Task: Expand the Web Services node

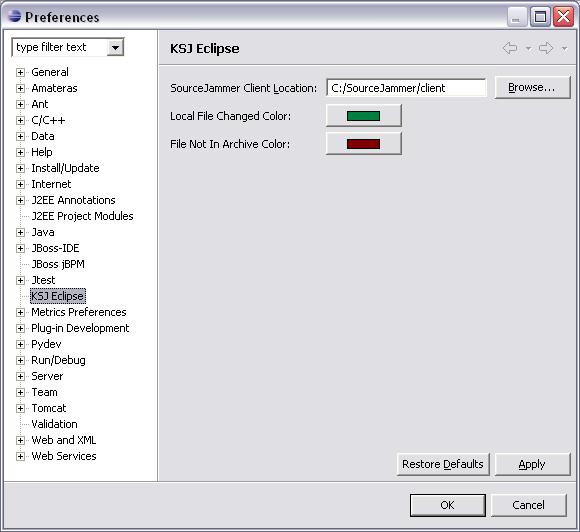Action: (x=20, y=456)
